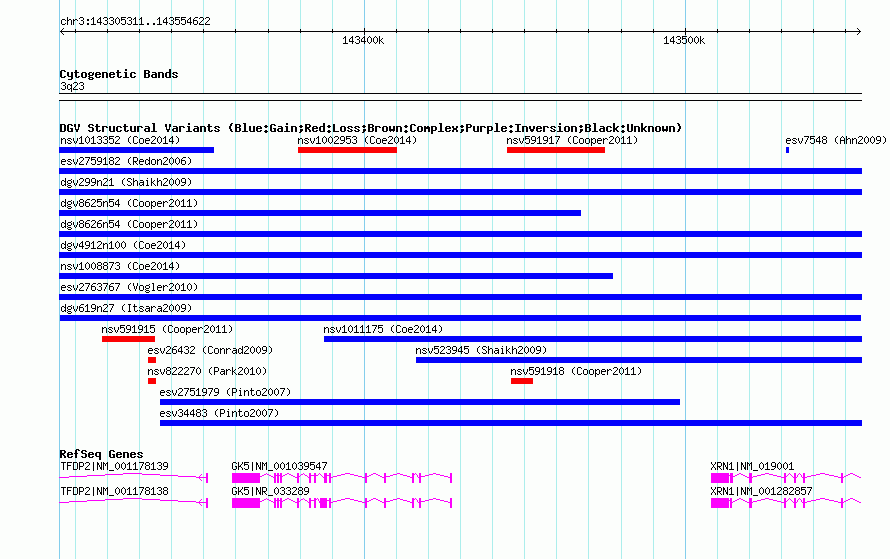Click the right arrowhead of the ruler
The width and height of the screenshot is (890, 559).
(x=858, y=32)
